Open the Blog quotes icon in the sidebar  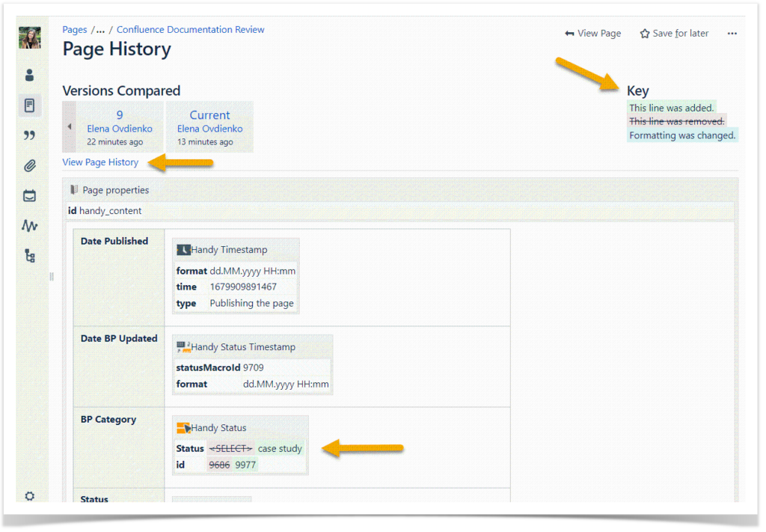pos(29,135)
